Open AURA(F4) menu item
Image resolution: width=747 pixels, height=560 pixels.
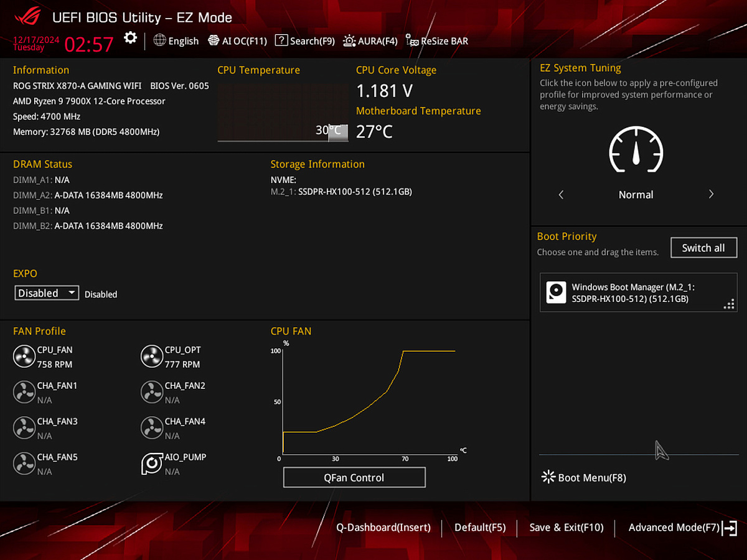coord(370,41)
